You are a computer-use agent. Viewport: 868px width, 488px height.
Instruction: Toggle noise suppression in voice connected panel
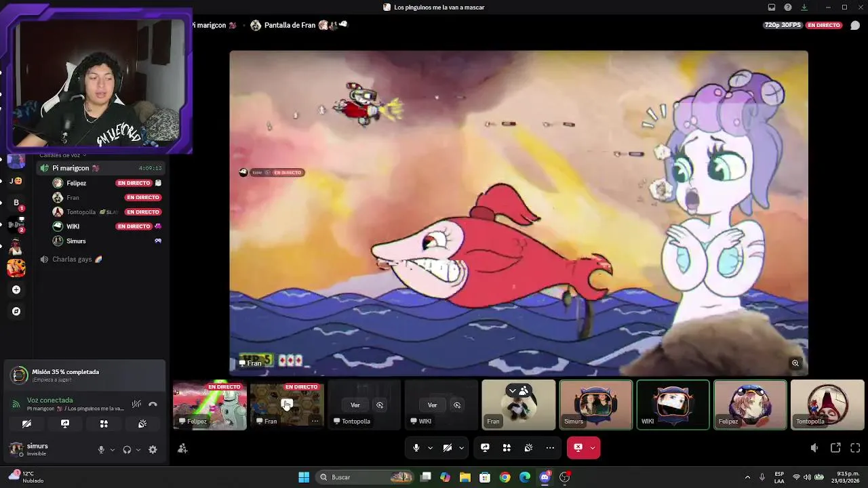[x=136, y=404]
